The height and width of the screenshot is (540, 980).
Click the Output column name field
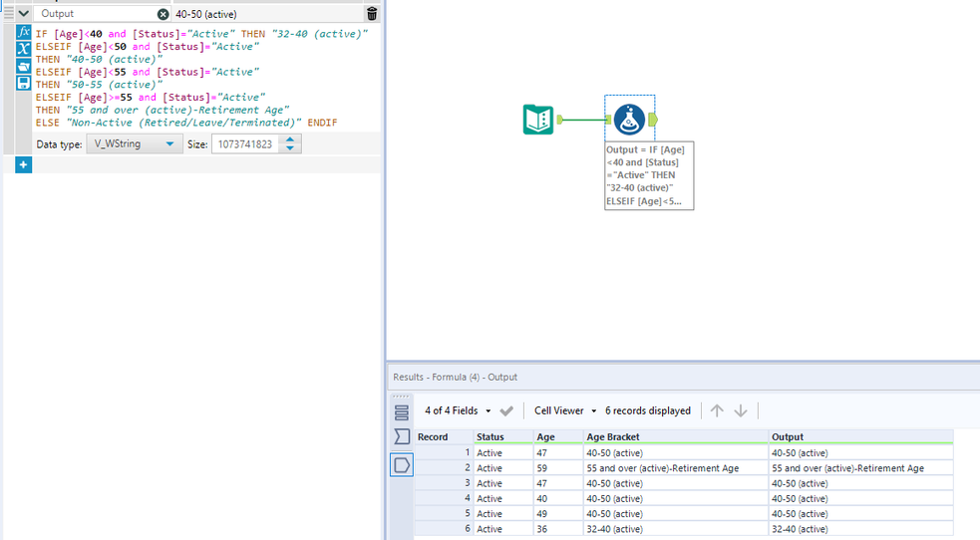97,14
